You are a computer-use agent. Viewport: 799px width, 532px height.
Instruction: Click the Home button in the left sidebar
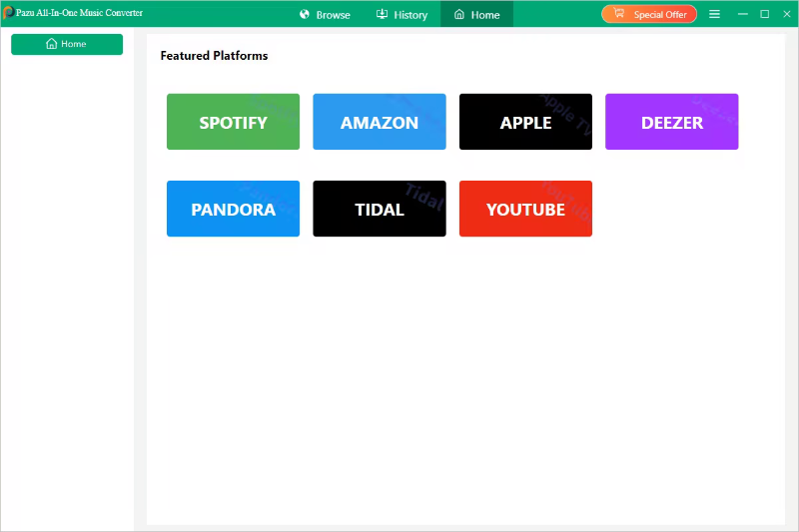click(67, 44)
